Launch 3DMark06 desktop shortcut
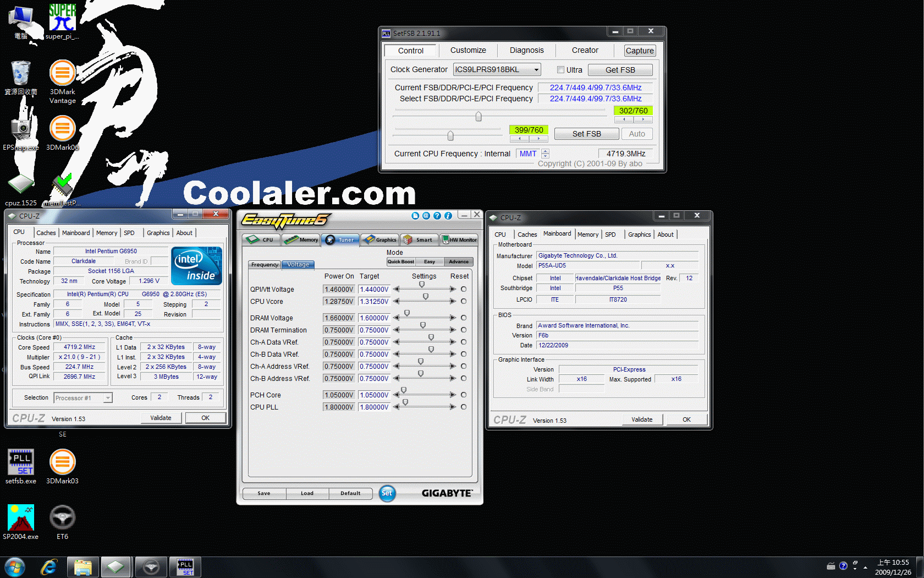The image size is (924, 578). click(62, 132)
